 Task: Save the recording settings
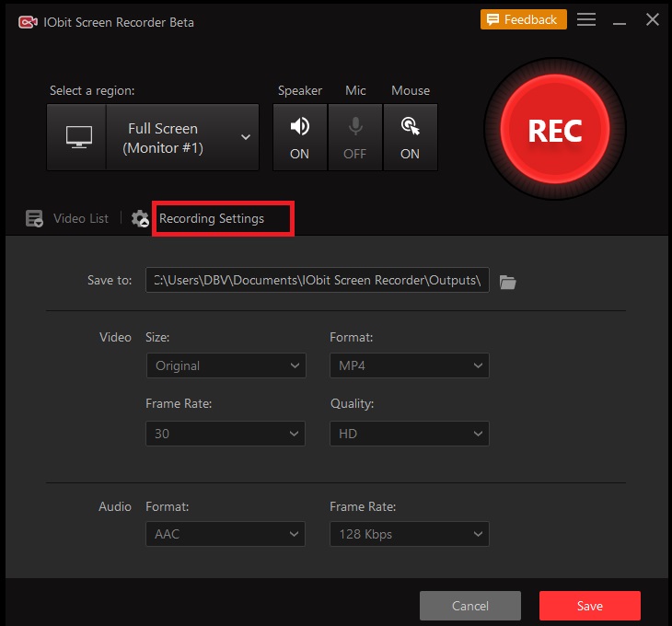(x=590, y=606)
